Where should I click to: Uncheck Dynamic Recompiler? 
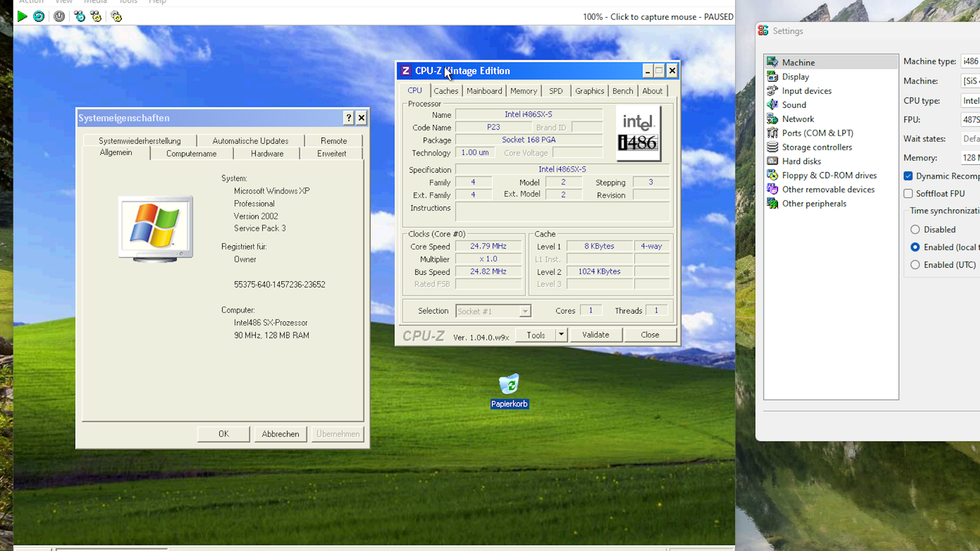pos(908,176)
